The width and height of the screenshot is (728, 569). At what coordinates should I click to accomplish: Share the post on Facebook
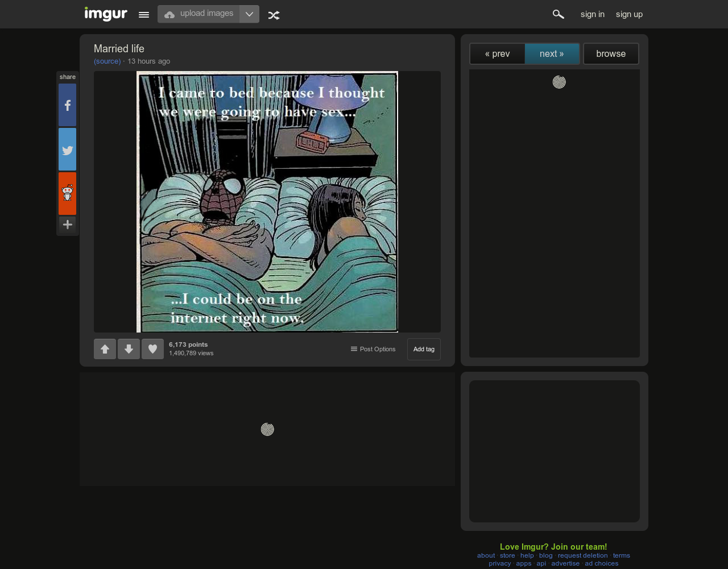pyautogui.click(x=67, y=105)
